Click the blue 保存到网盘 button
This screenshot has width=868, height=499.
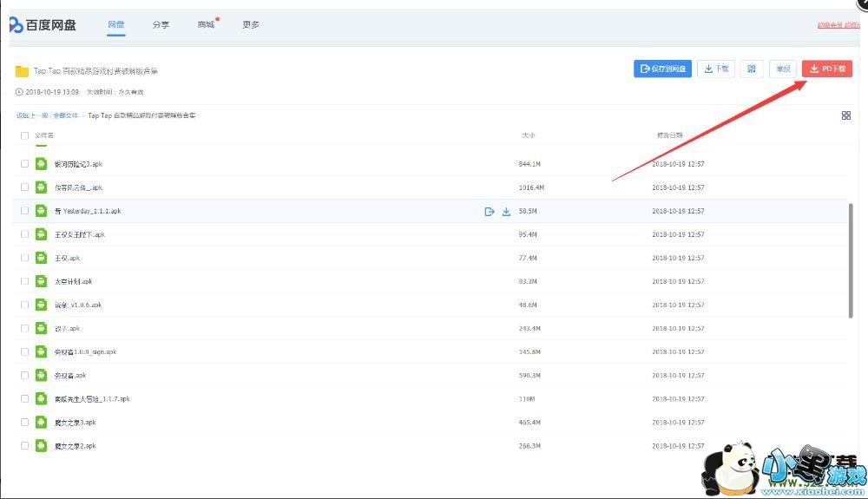(x=662, y=69)
